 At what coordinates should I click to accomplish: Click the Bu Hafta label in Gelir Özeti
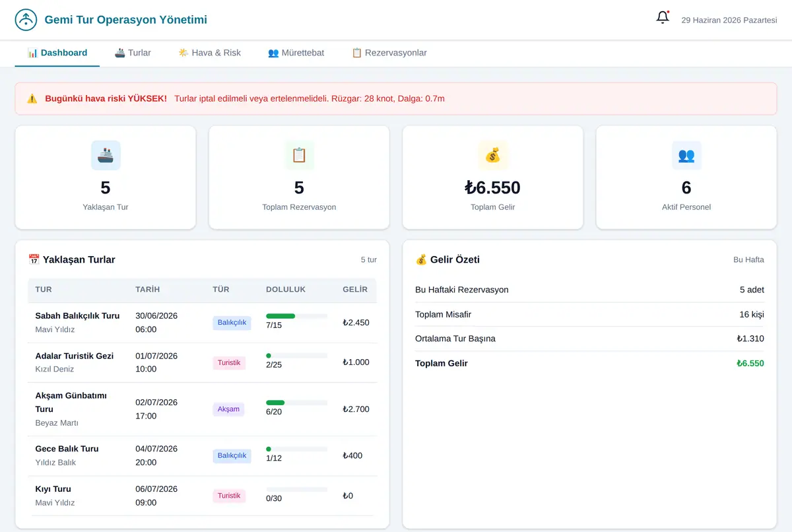(748, 260)
